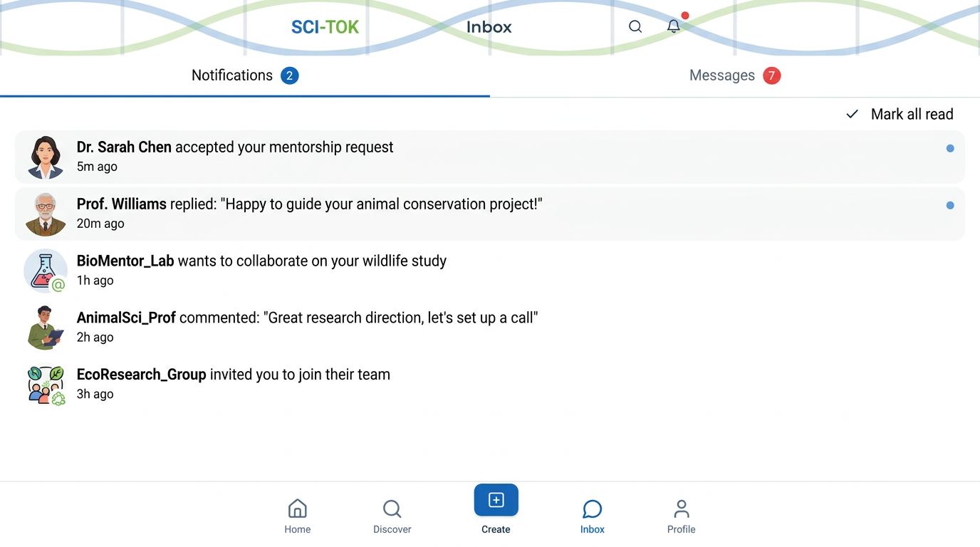Click the search magnifier icon in header
The height and width of the screenshot is (547, 980).
tap(635, 27)
